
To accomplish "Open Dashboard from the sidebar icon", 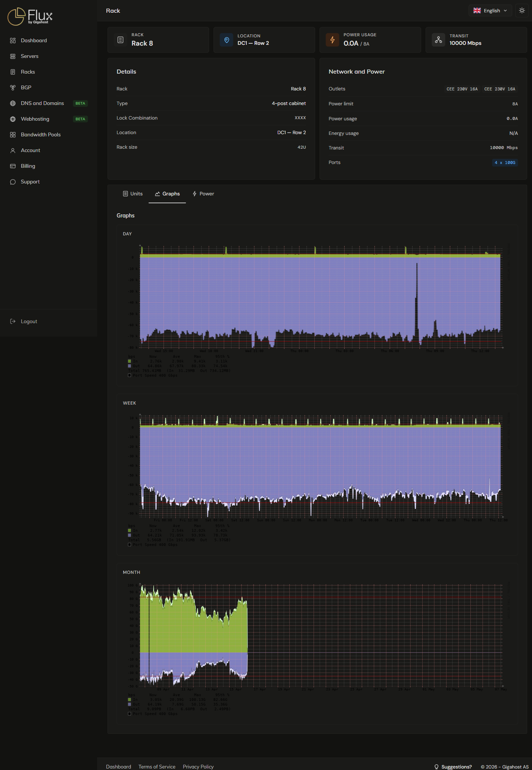I will click(x=13, y=40).
